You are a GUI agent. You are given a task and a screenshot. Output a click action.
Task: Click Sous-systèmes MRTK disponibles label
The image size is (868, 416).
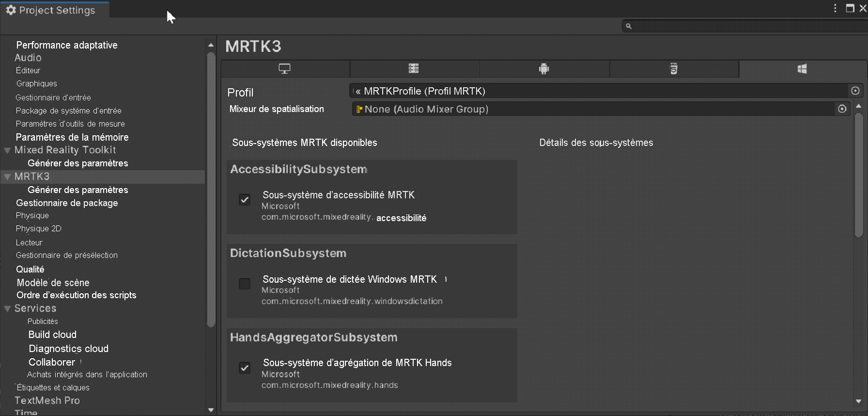tap(305, 143)
